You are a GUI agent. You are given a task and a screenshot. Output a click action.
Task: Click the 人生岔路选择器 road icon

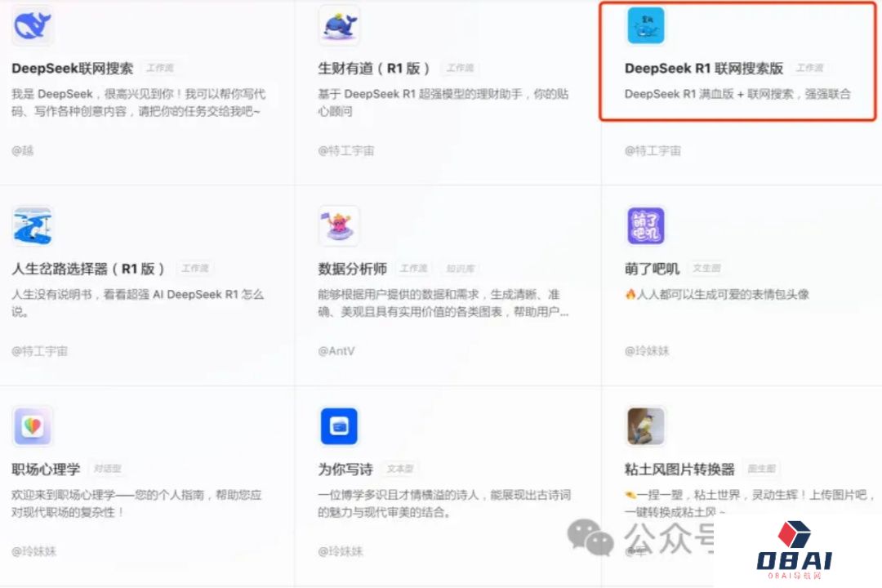[x=33, y=225]
